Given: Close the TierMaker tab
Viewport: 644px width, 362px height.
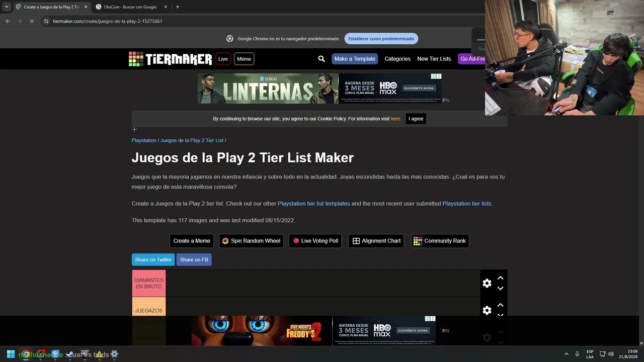Looking at the screenshot, I should click(86, 7).
